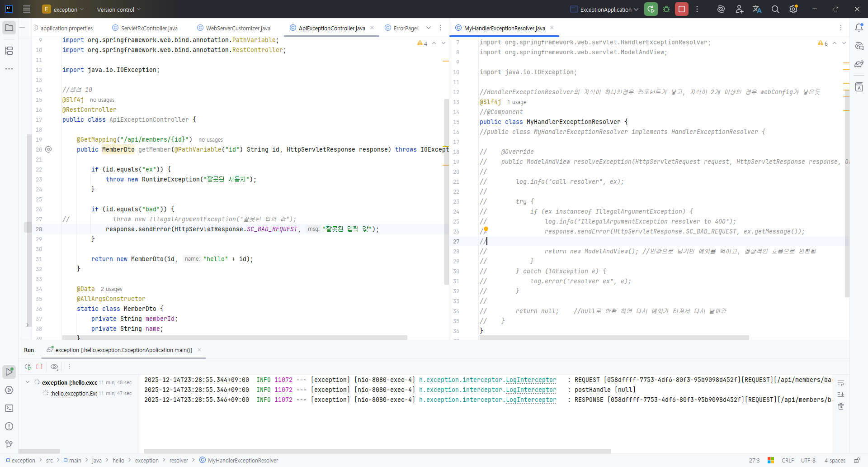Stop the running ExceptionApplication
The height and width of the screenshot is (467, 868).
(x=682, y=9)
